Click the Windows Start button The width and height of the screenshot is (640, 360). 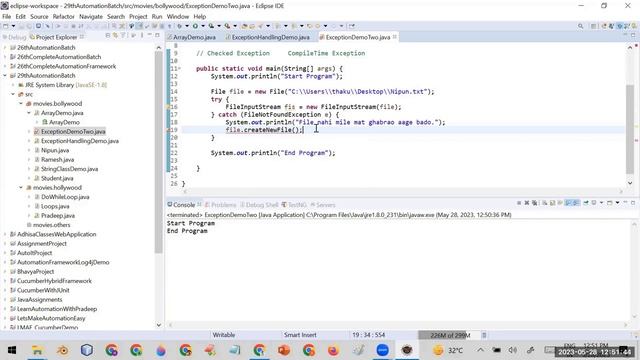click(11, 350)
